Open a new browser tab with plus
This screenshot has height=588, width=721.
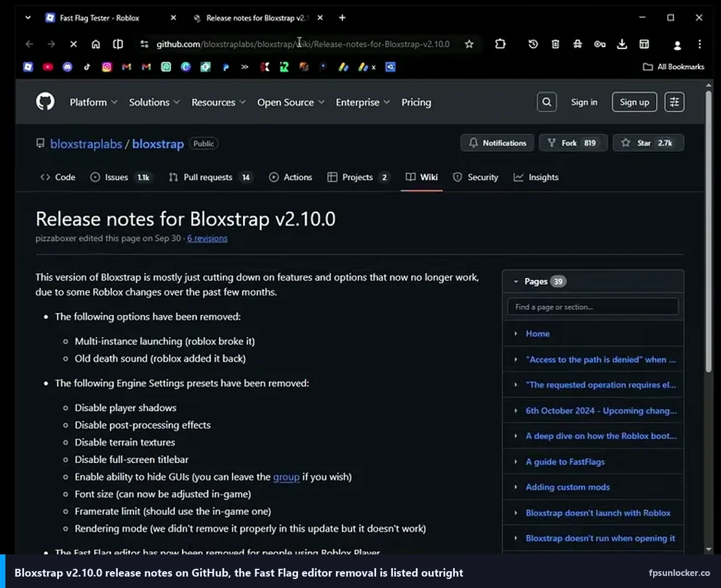[342, 17]
